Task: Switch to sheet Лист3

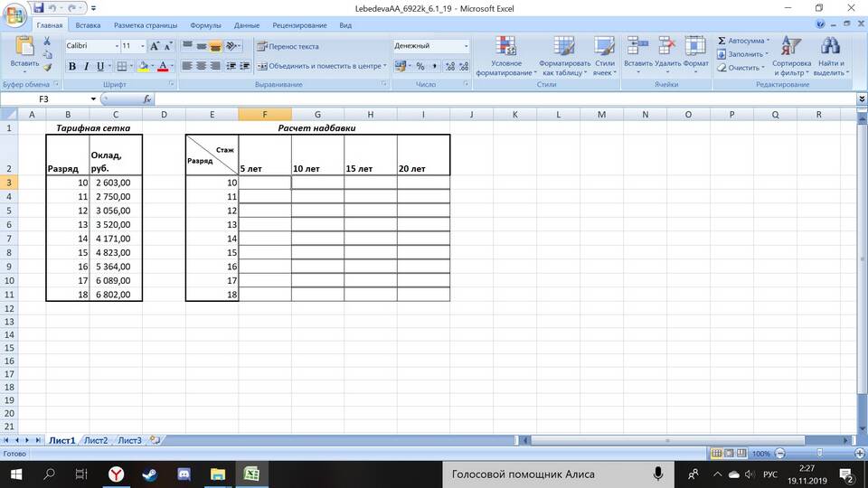Action: 129,440
